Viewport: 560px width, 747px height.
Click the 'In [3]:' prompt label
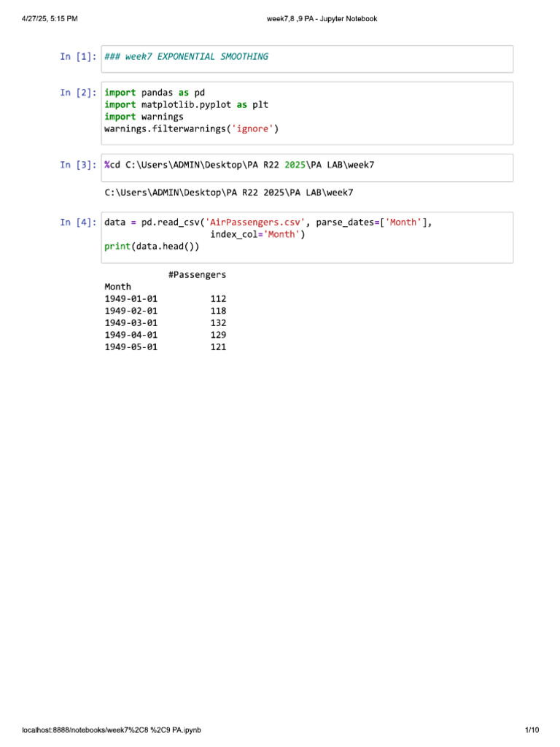click(78, 166)
